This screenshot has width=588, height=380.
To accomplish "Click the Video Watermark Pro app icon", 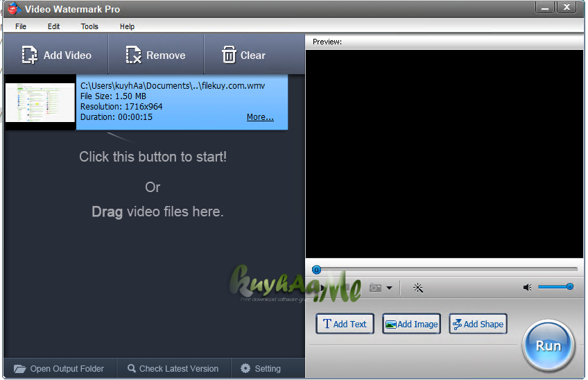I will (15, 8).
